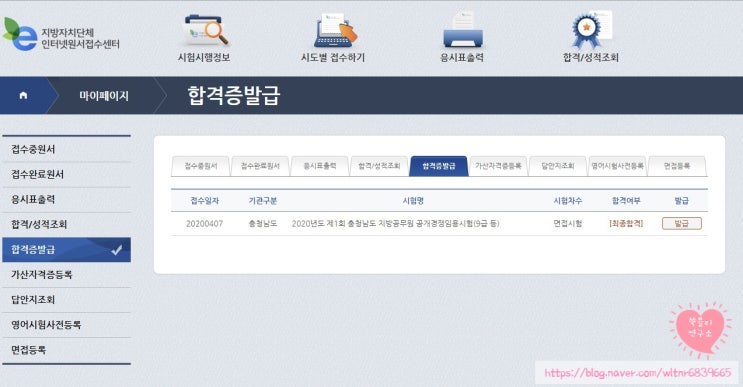Click the 기관구분 column header
Screen dimensions: 743x387
click(263, 201)
